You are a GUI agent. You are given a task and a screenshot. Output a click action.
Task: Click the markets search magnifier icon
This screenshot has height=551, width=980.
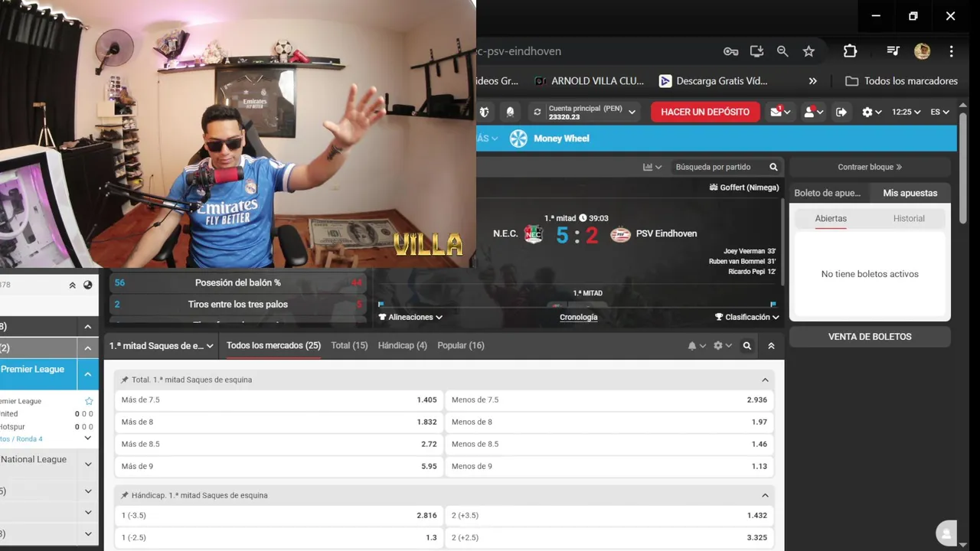747,346
